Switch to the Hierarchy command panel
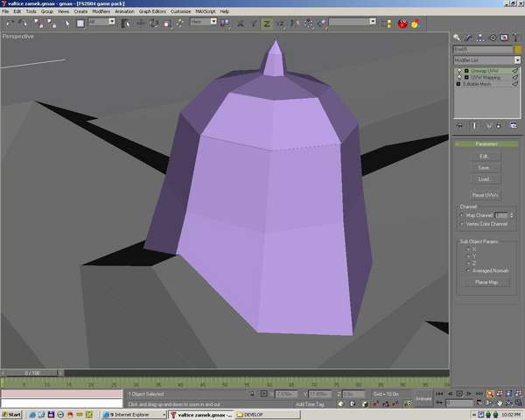525x420 pixels. click(480, 38)
